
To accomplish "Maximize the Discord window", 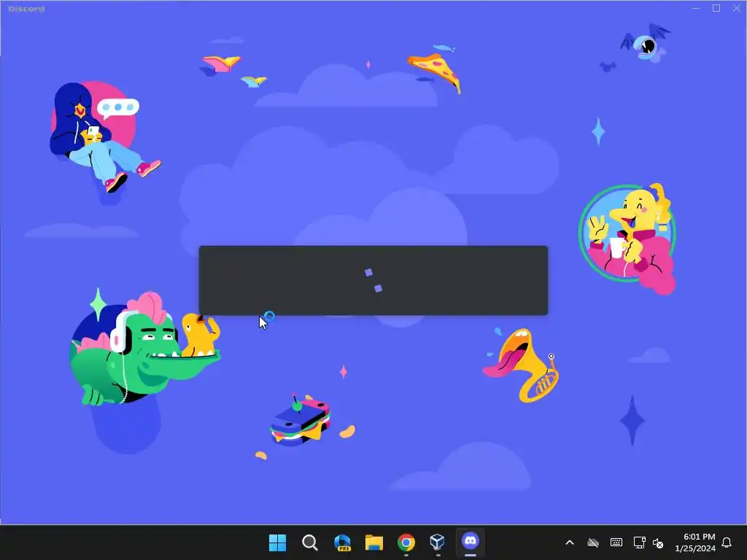I will click(x=716, y=8).
